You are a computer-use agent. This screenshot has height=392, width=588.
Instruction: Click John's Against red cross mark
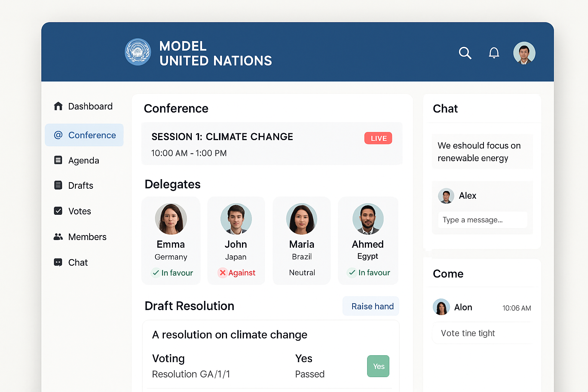click(x=222, y=273)
